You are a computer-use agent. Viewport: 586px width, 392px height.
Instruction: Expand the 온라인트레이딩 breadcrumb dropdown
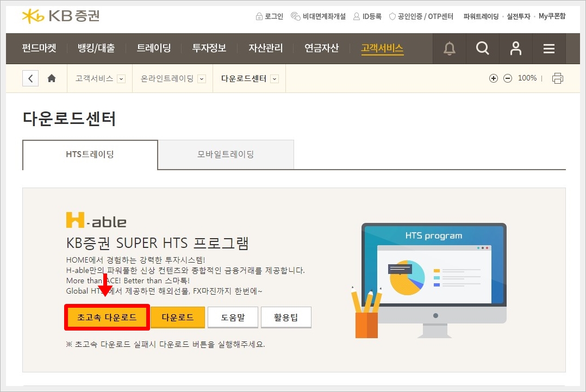(x=202, y=79)
